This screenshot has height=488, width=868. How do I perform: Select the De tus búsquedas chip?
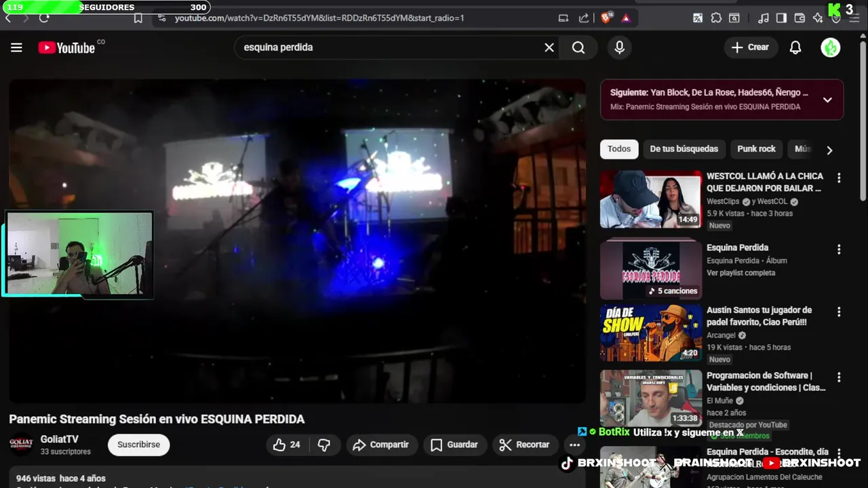click(684, 149)
